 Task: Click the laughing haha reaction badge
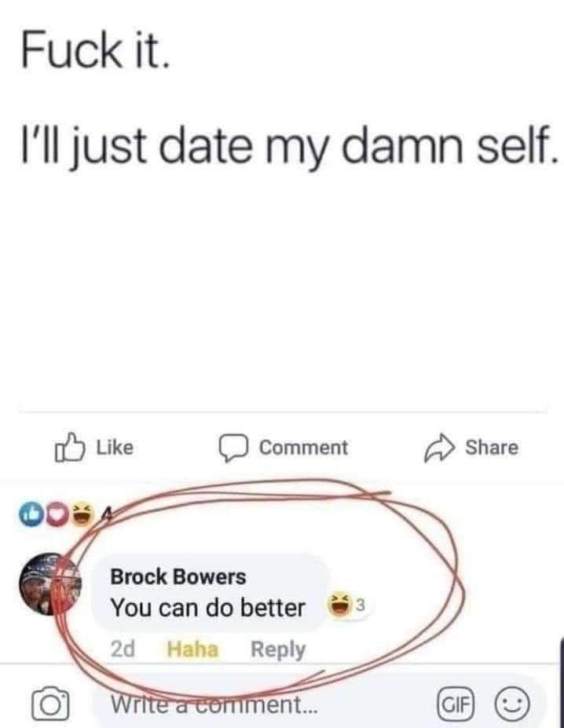[82, 515]
